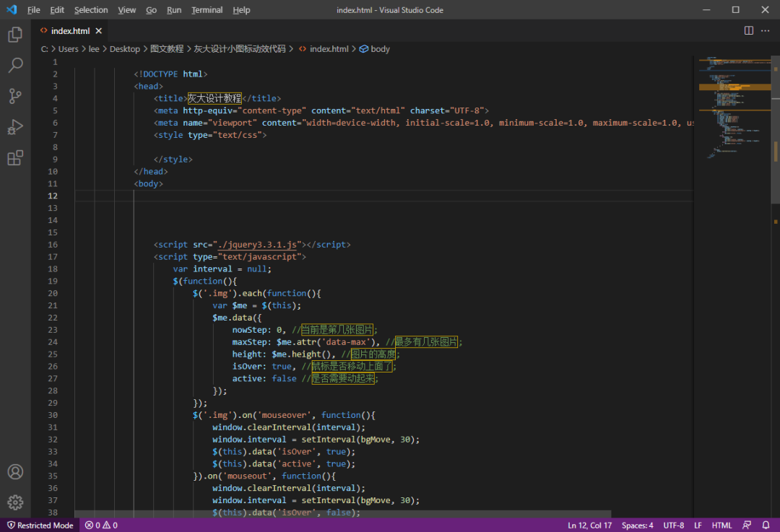780x532 pixels.
Task: Open the Manage gear icon
Action: [x=15, y=502]
